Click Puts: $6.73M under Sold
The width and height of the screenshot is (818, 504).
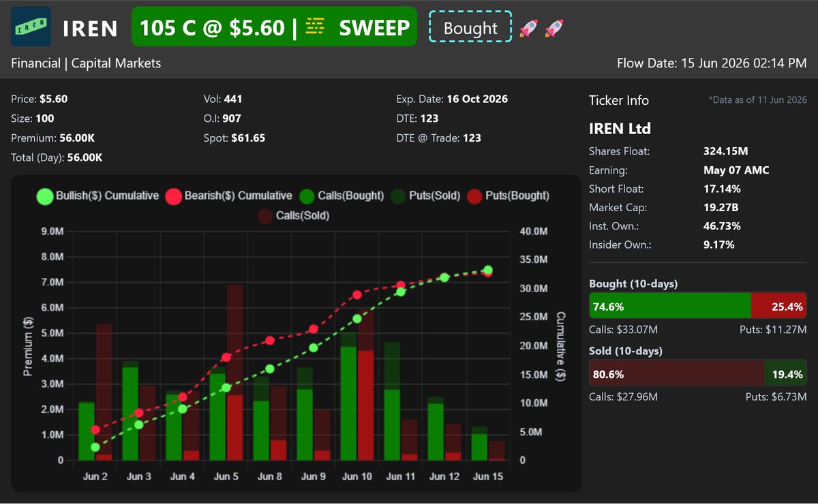click(776, 396)
